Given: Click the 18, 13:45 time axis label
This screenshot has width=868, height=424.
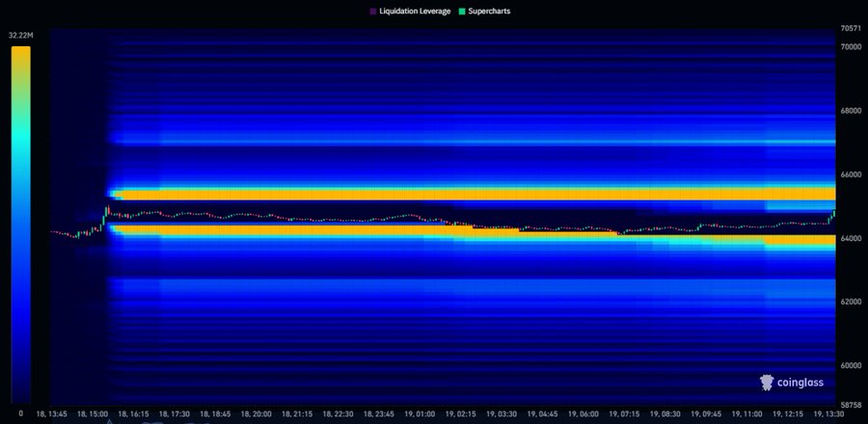Looking at the screenshot, I should pos(51,413).
